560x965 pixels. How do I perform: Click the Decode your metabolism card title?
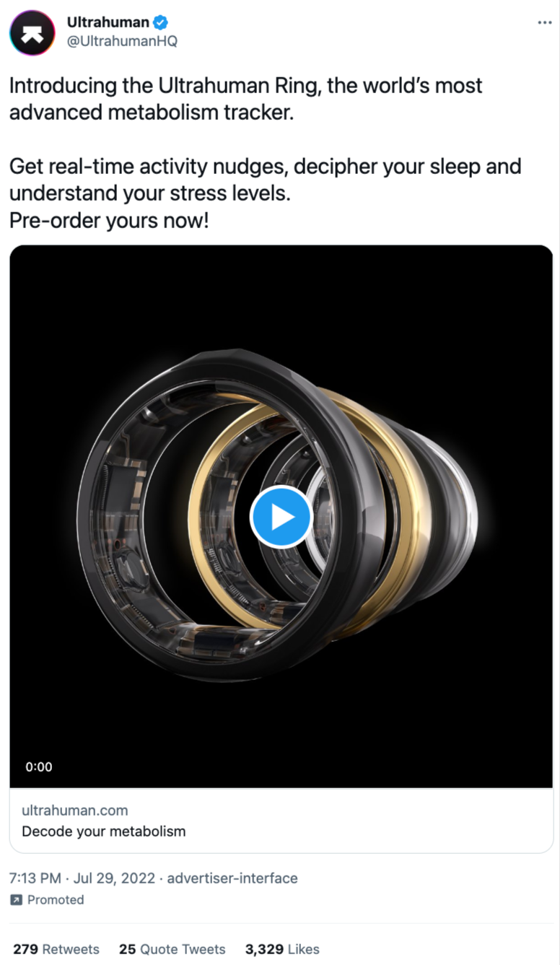(x=104, y=831)
